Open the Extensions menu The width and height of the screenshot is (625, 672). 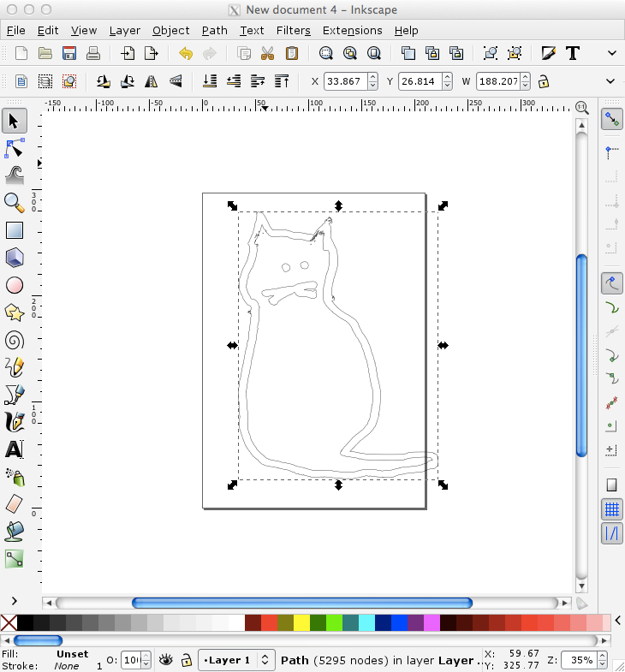click(352, 31)
